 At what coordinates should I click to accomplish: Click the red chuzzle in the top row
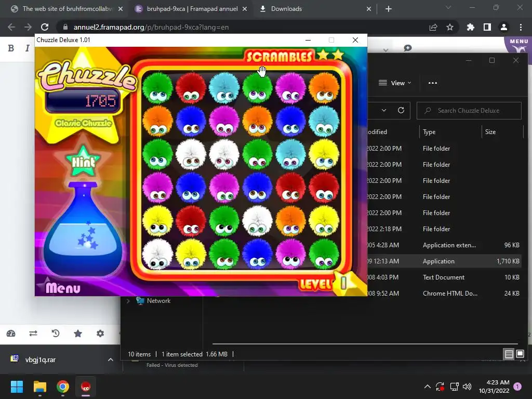point(191,88)
